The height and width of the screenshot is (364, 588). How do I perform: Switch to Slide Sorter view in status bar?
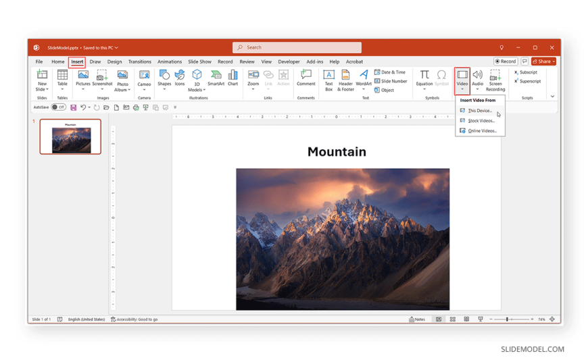(452, 319)
